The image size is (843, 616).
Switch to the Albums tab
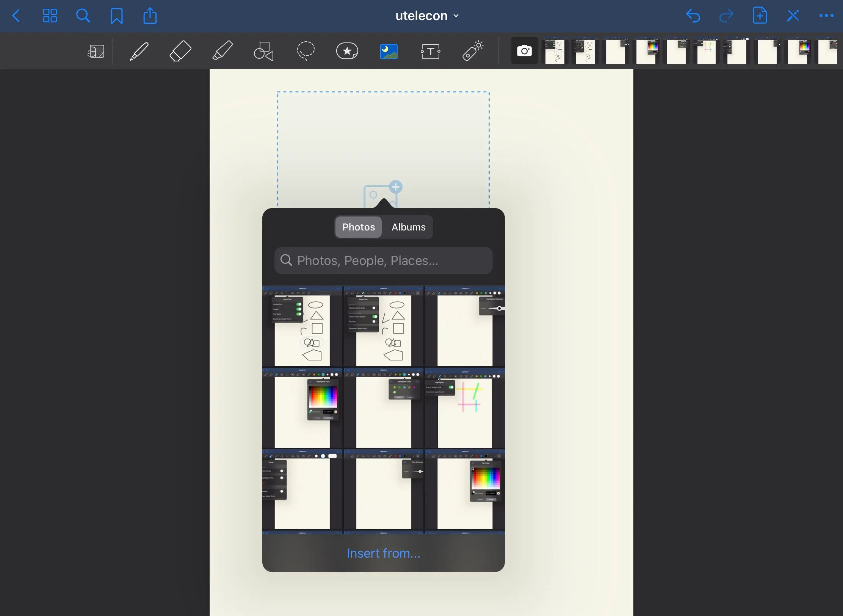[x=408, y=227]
